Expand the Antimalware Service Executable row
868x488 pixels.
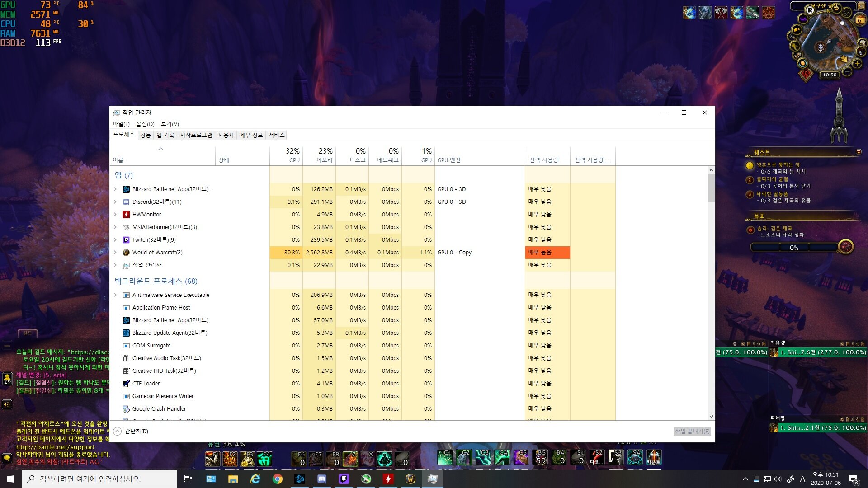coord(115,295)
